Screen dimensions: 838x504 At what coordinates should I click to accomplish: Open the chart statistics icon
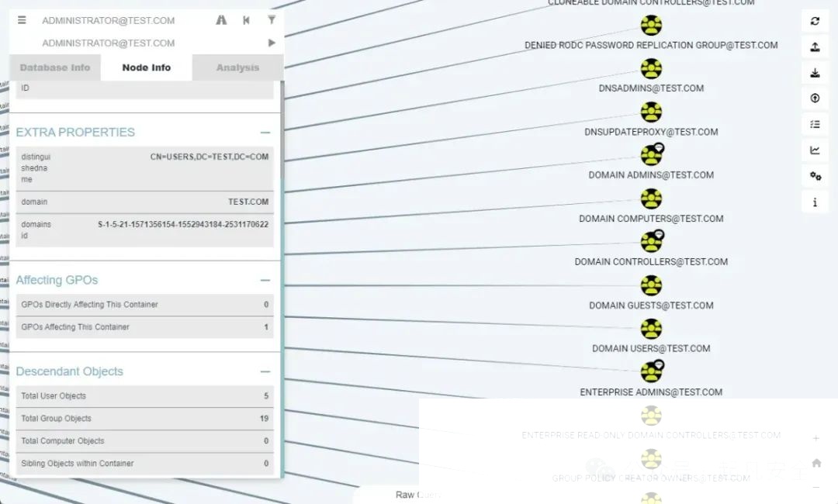click(x=815, y=150)
